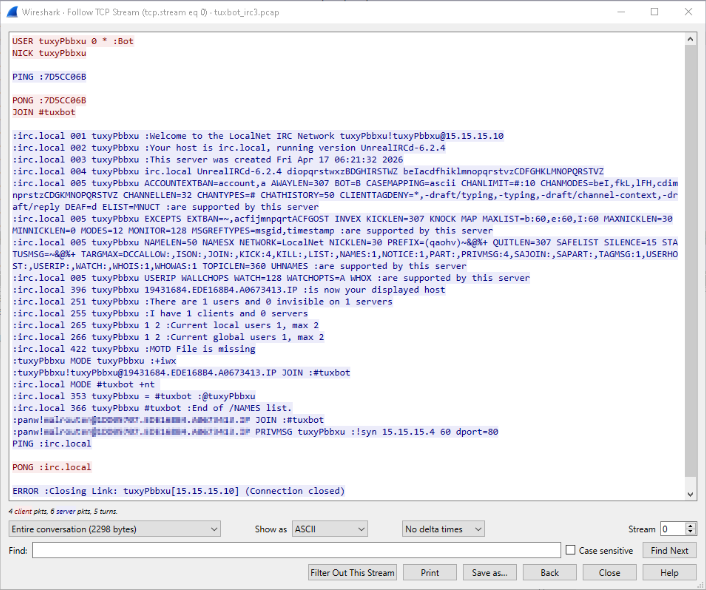This screenshot has width=706, height=590.
Task: Click the 002 'Your host is irc.local' line
Action: tap(229, 148)
